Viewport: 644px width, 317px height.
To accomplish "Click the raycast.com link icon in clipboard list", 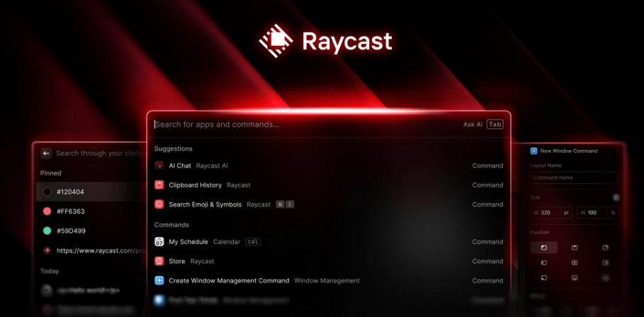I will pyautogui.click(x=47, y=250).
